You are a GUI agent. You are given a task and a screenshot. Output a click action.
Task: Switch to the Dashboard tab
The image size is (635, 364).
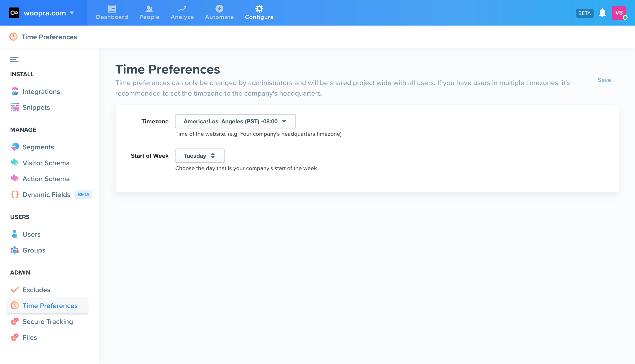click(x=112, y=13)
